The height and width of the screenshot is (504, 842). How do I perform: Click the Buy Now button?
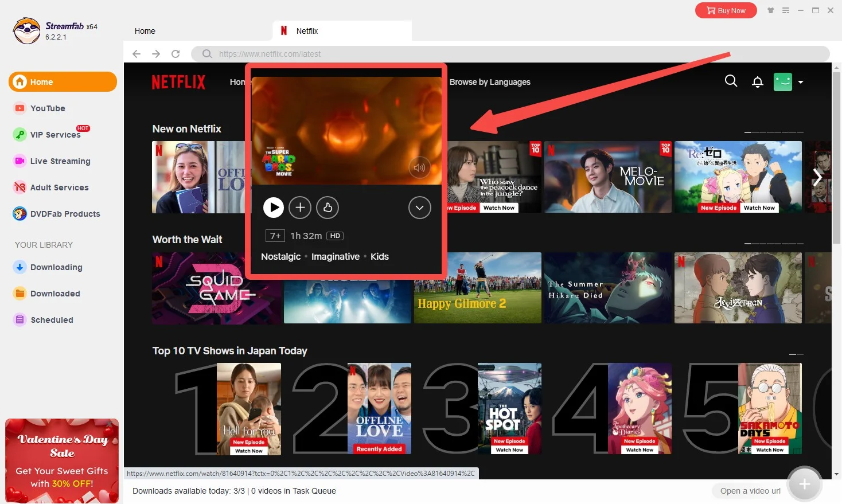(726, 10)
